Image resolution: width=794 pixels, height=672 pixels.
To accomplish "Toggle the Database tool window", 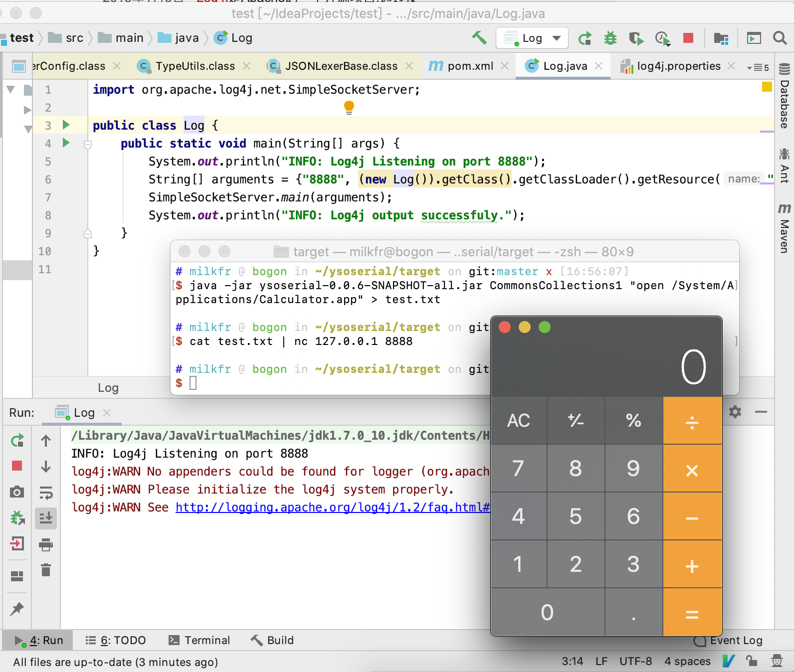I will pyautogui.click(x=784, y=96).
